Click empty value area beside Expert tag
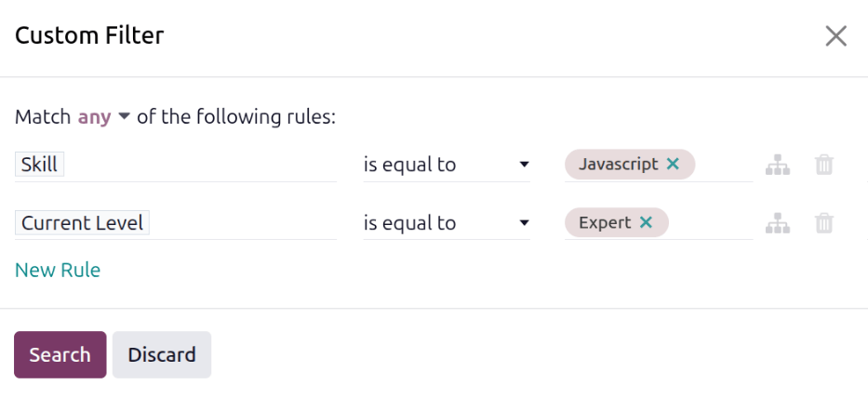The image size is (868, 398). (x=712, y=222)
